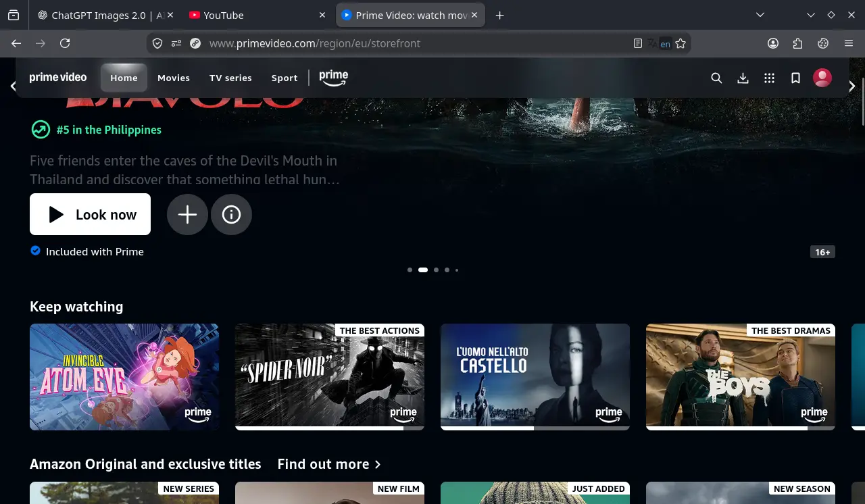Screen dimensions: 865x504
Task: Open the nine-dot apps grid menu
Action: pos(769,78)
